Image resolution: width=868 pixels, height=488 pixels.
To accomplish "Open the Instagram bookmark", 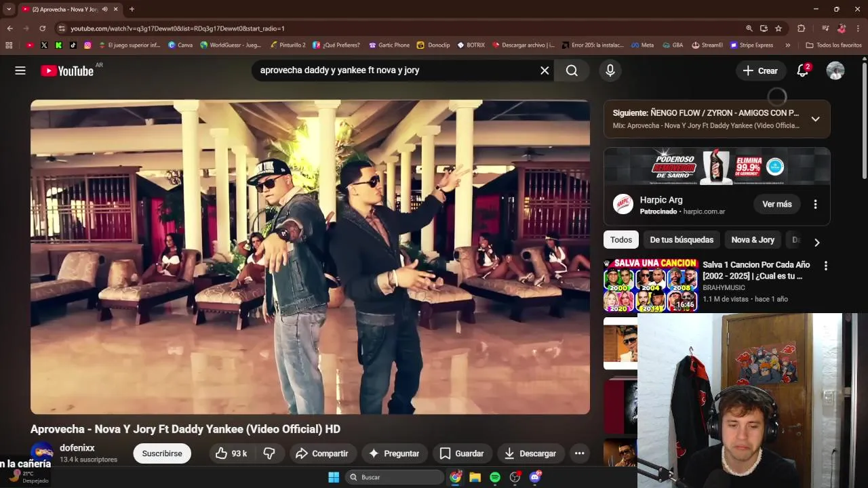I will [87, 45].
